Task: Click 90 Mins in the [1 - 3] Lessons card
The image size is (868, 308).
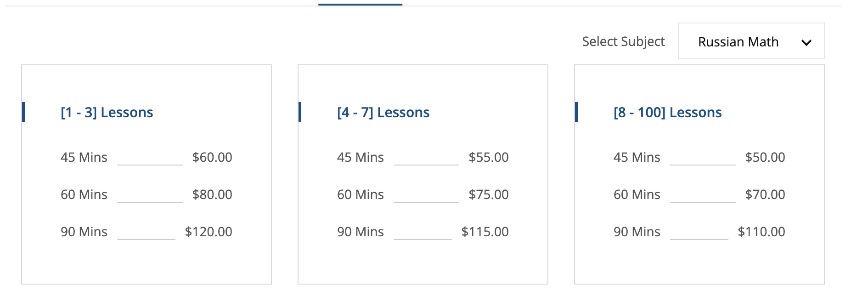Action: point(84,232)
